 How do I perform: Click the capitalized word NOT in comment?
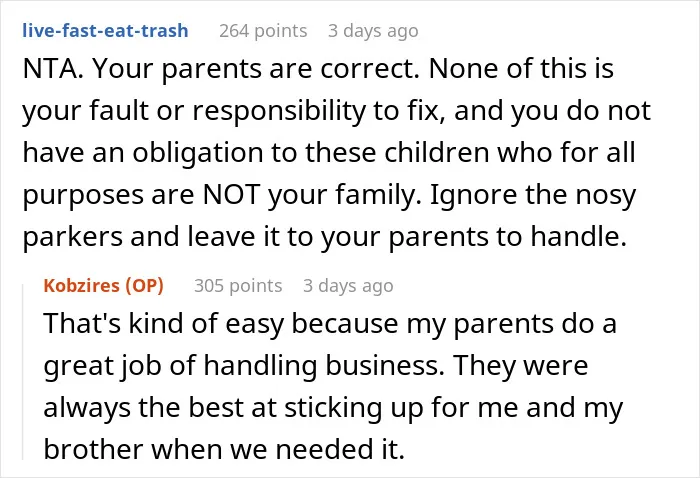click(x=232, y=195)
